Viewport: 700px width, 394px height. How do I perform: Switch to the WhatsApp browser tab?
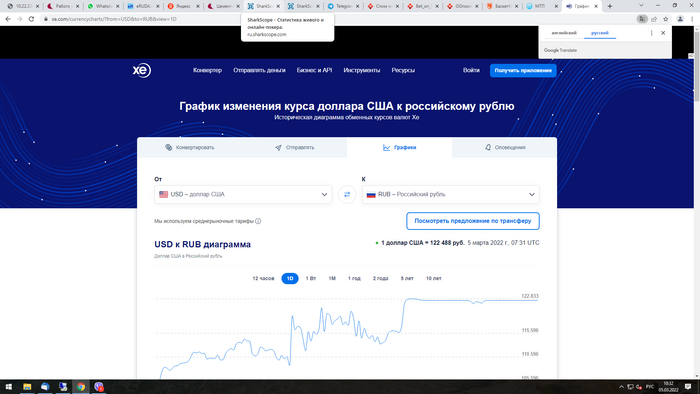103,6
